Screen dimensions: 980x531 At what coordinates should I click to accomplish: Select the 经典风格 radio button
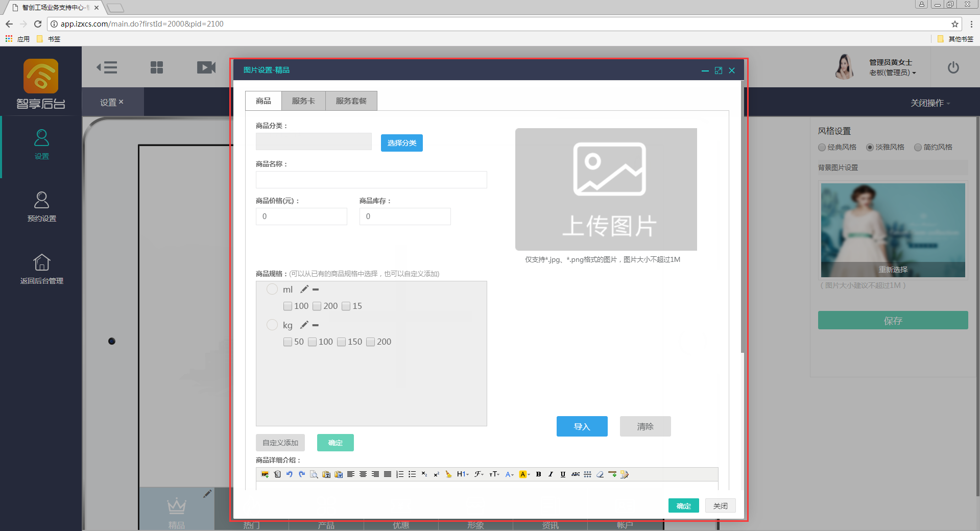[822, 148]
